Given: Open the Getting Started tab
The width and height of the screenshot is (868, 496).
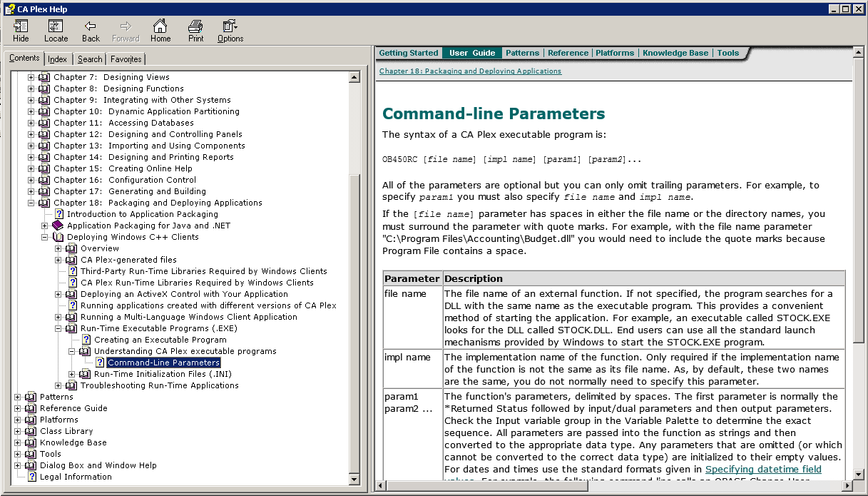Looking at the screenshot, I should tap(409, 53).
